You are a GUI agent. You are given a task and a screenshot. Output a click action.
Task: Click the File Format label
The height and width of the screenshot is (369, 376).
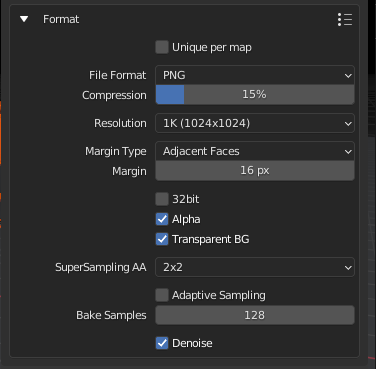click(x=117, y=75)
